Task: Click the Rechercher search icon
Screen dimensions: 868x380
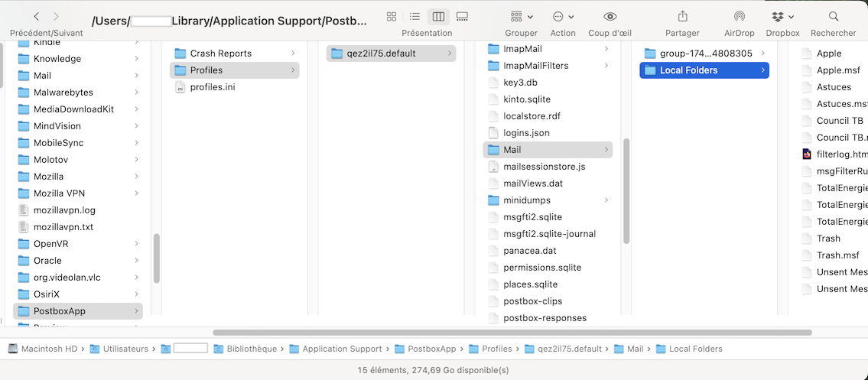Action: pyautogui.click(x=833, y=17)
